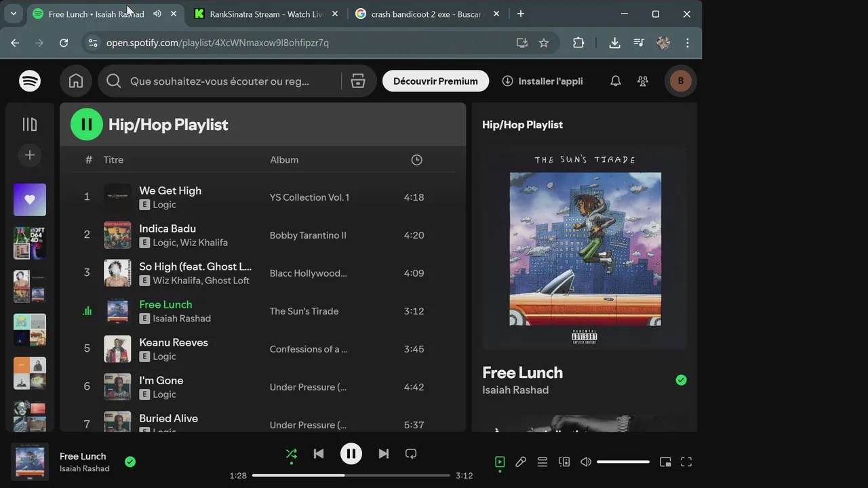Adjust the volume slider
The height and width of the screenshot is (488, 868).
click(x=623, y=462)
